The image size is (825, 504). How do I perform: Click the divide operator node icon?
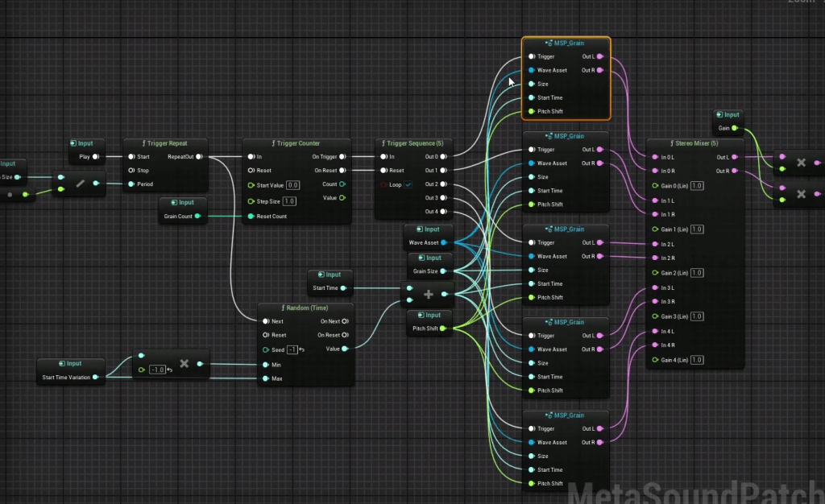(x=80, y=184)
